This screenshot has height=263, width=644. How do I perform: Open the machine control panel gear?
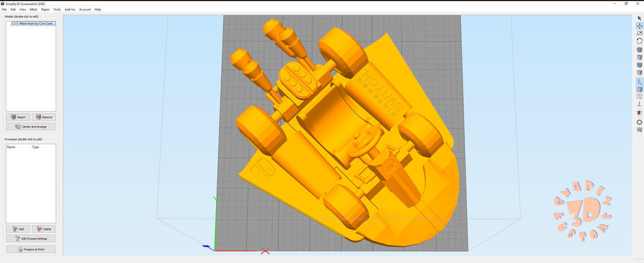(639, 122)
